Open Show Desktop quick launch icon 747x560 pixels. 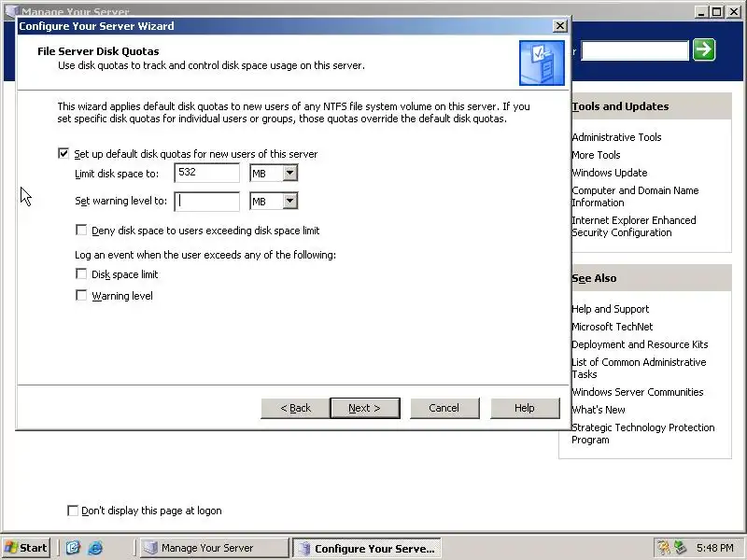73,548
